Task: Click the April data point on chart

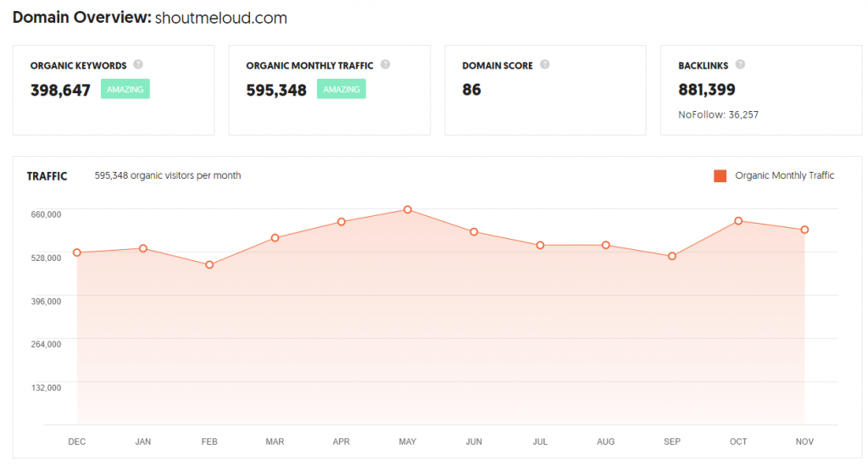Action: tap(342, 222)
